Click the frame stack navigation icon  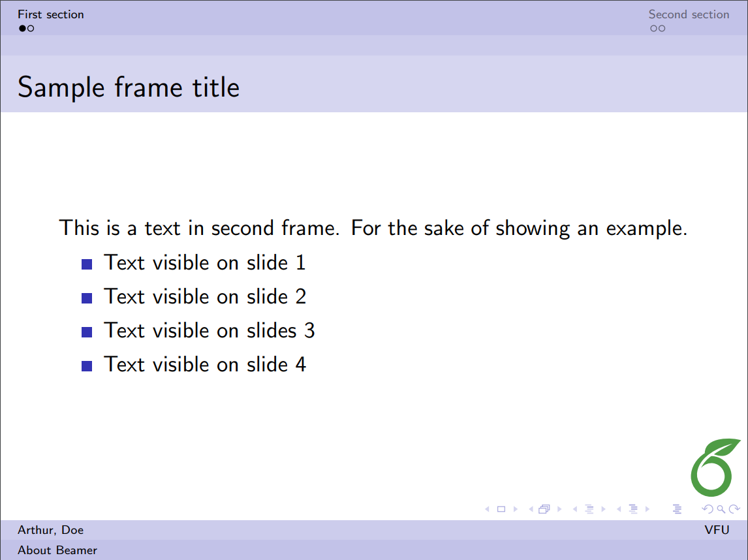click(x=544, y=509)
